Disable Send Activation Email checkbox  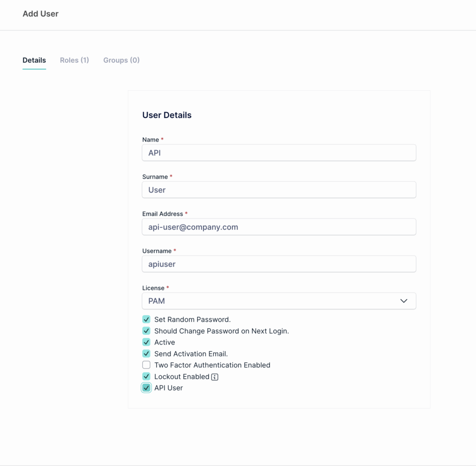click(146, 353)
